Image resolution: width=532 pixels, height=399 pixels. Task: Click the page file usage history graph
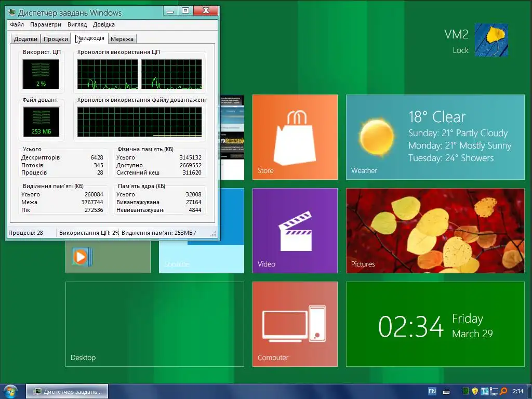click(139, 122)
